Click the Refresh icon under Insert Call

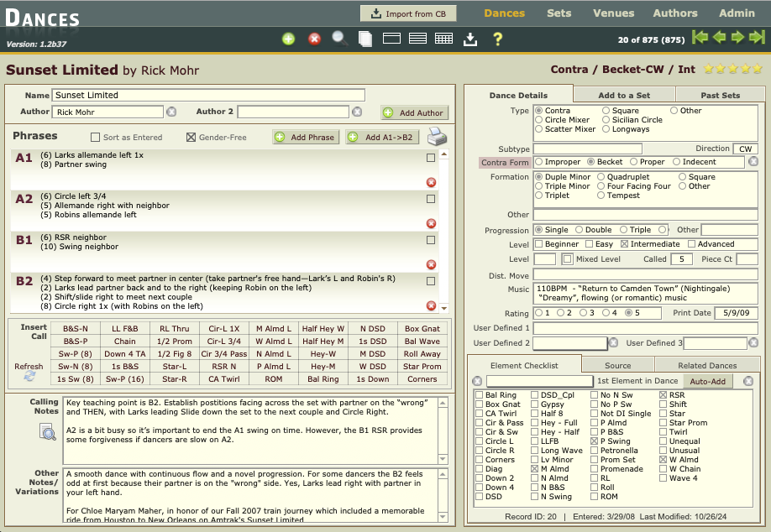point(30,377)
